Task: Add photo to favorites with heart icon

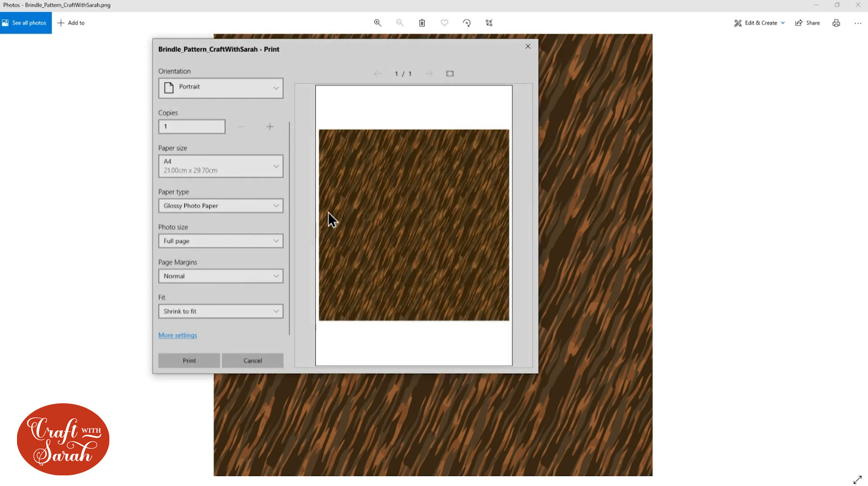Action: coord(444,23)
